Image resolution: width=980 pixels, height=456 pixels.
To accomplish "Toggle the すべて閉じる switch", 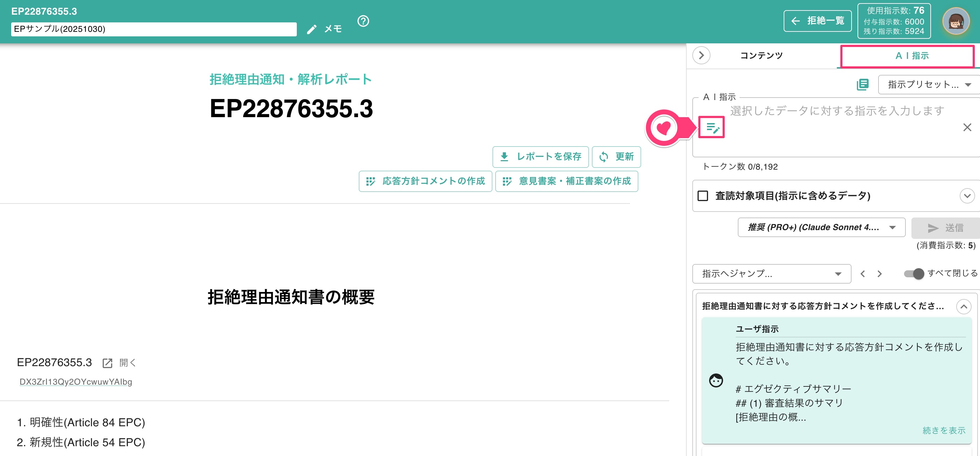I will [914, 273].
